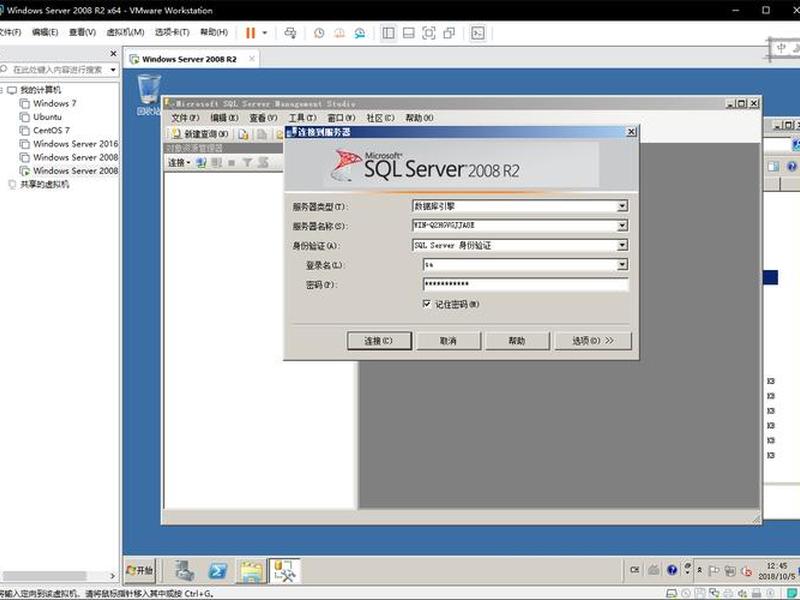800x600 pixels.
Task: Click the network tray icon
Action: [730, 570]
